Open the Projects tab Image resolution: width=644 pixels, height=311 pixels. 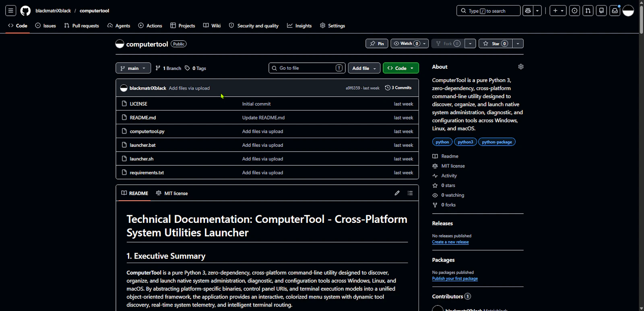point(183,26)
